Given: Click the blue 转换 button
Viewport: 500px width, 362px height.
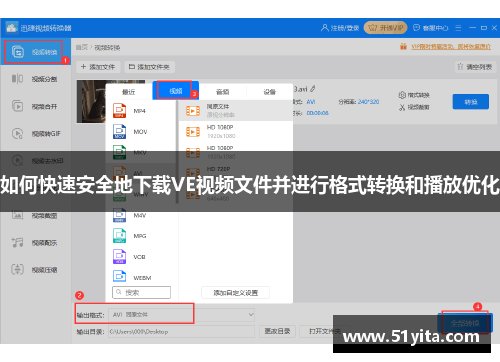Looking at the screenshot, I should 471,102.
